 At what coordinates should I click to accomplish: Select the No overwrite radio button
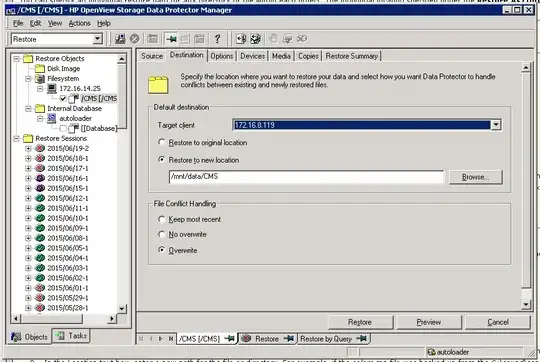(161, 234)
